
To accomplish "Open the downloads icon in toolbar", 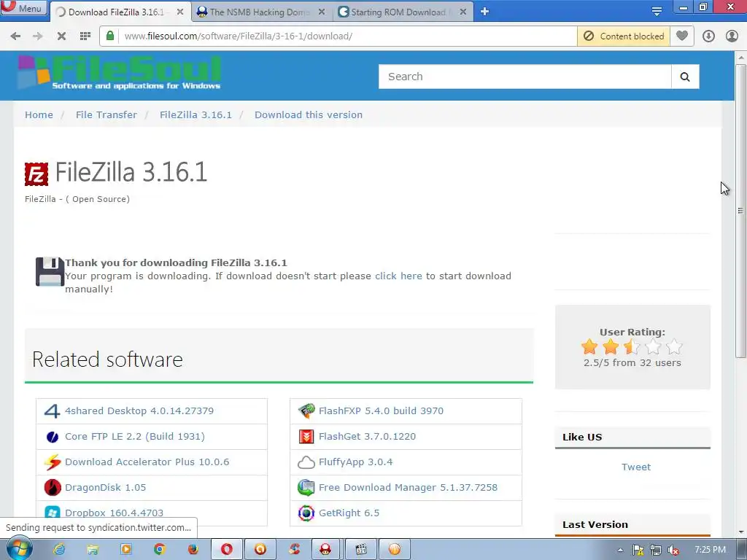I will click(x=708, y=36).
